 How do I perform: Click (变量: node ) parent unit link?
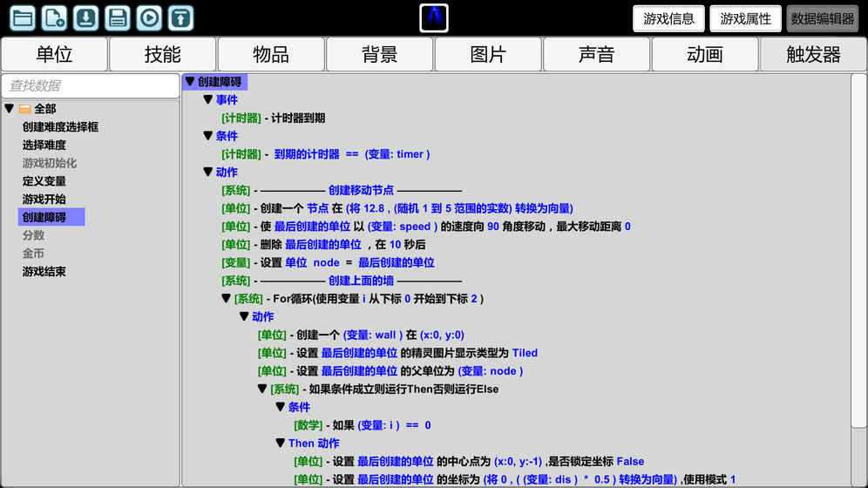click(491, 371)
